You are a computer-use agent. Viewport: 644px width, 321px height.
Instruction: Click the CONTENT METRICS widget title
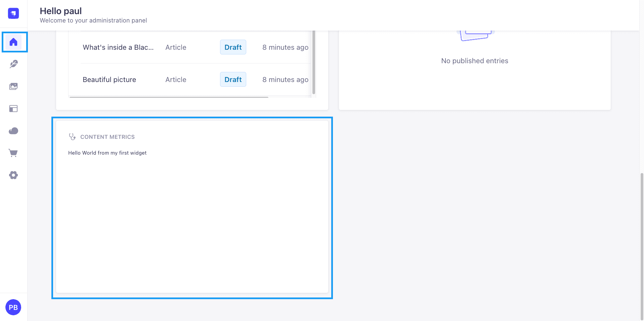(x=108, y=137)
